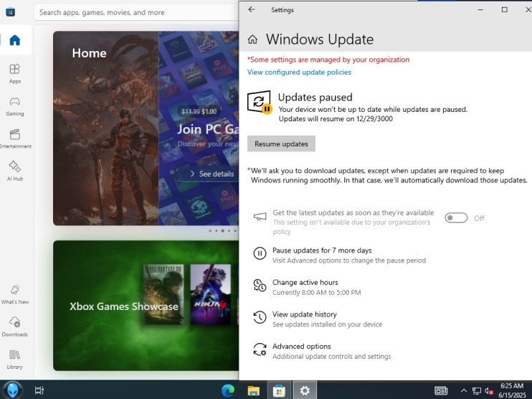
Task: Launch Microsoft Edge from taskbar
Action: click(x=228, y=390)
